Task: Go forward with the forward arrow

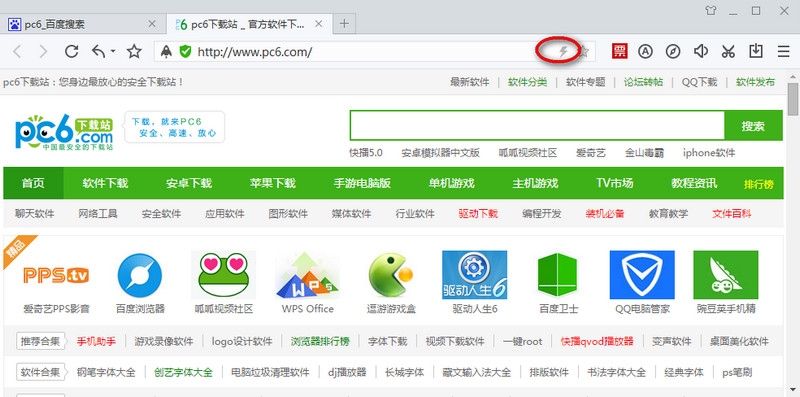Action: (x=43, y=51)
